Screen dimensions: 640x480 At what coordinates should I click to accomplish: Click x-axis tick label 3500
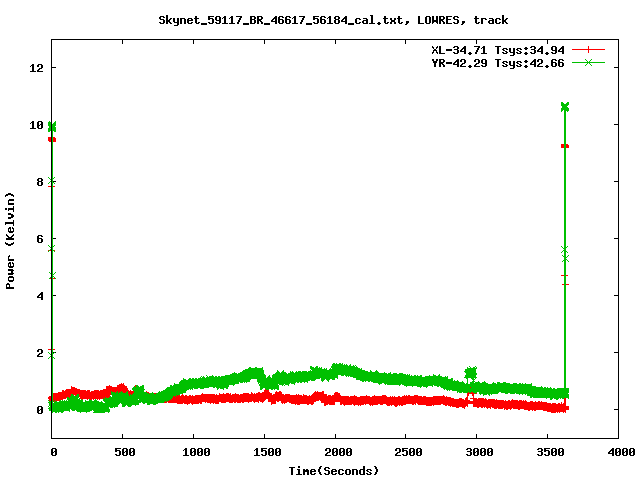(550, 452)
